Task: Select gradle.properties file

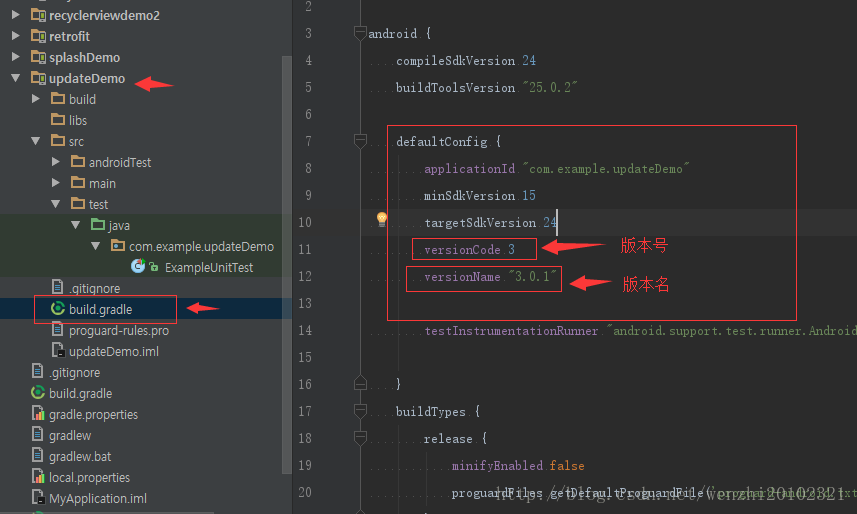Action: [x=93, y=414]
